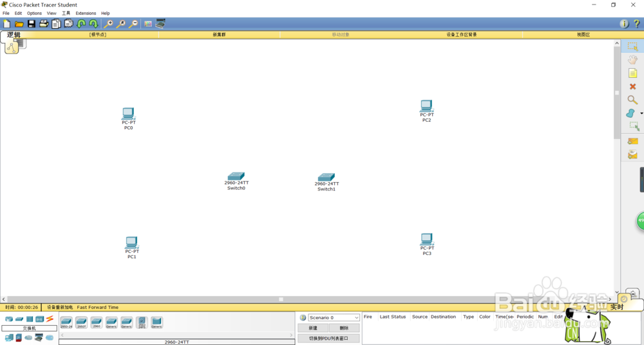Create a new network file

click(x=6, y=24)
